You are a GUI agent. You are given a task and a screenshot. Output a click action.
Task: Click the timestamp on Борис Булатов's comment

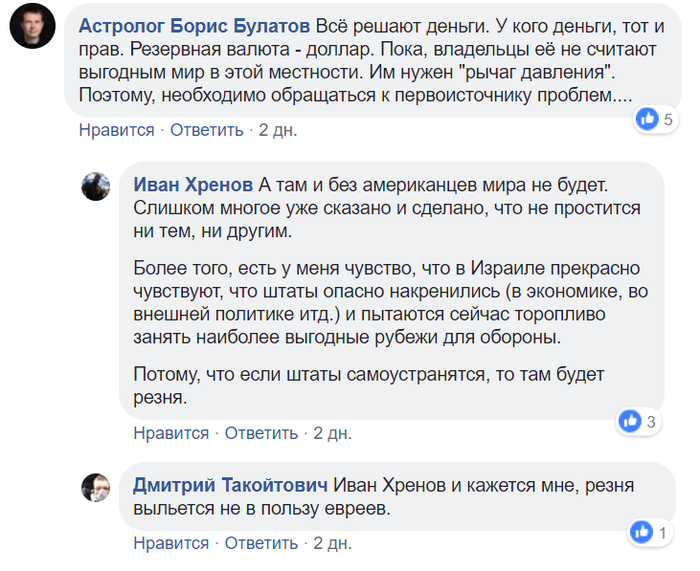point(277,130)
